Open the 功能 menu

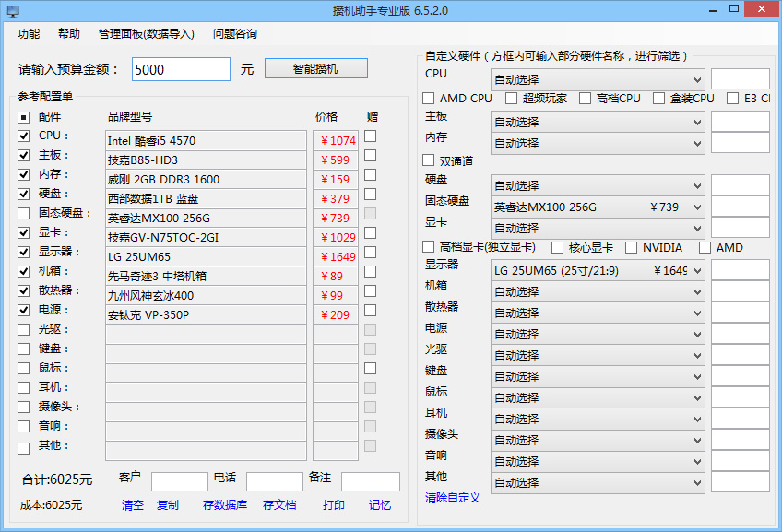click(x=29, y=34)
